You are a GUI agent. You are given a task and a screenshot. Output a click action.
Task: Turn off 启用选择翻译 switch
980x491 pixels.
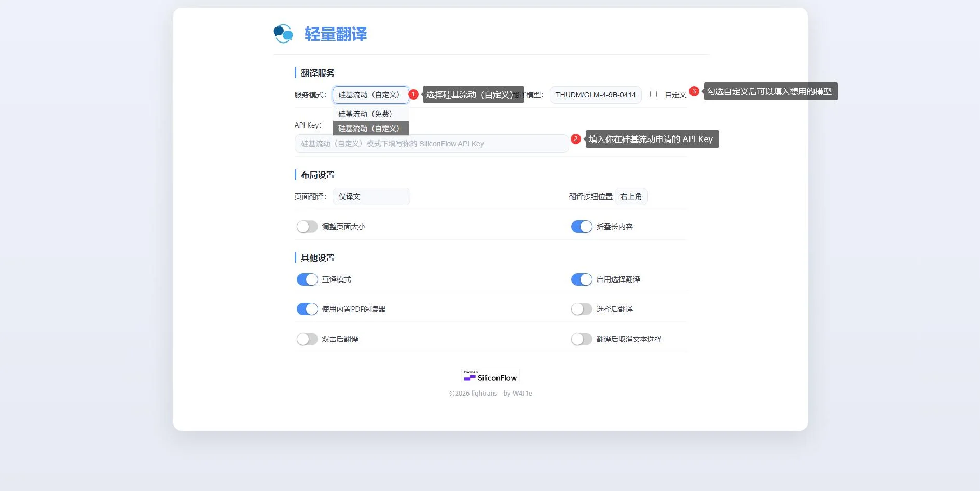(x=582, y=279)
